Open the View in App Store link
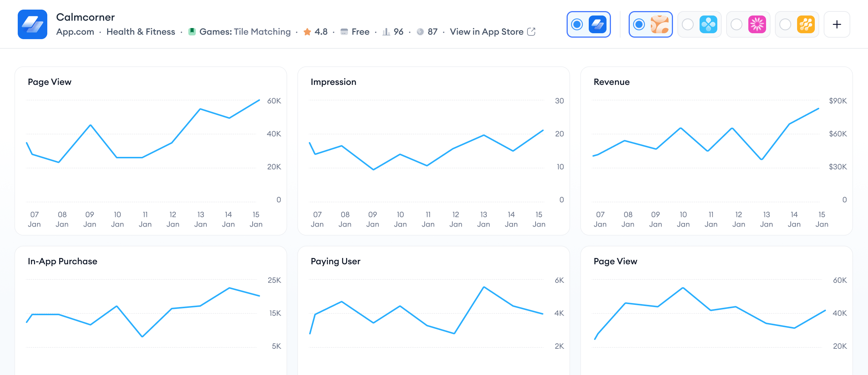Viewport: 868px width, 375px height. pyautogui.click(x=486, y=32)
